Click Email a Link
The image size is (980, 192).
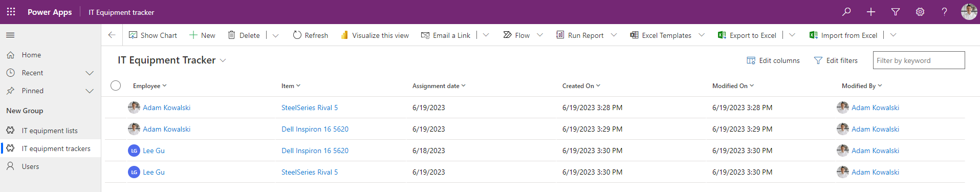tap(446, 35)
